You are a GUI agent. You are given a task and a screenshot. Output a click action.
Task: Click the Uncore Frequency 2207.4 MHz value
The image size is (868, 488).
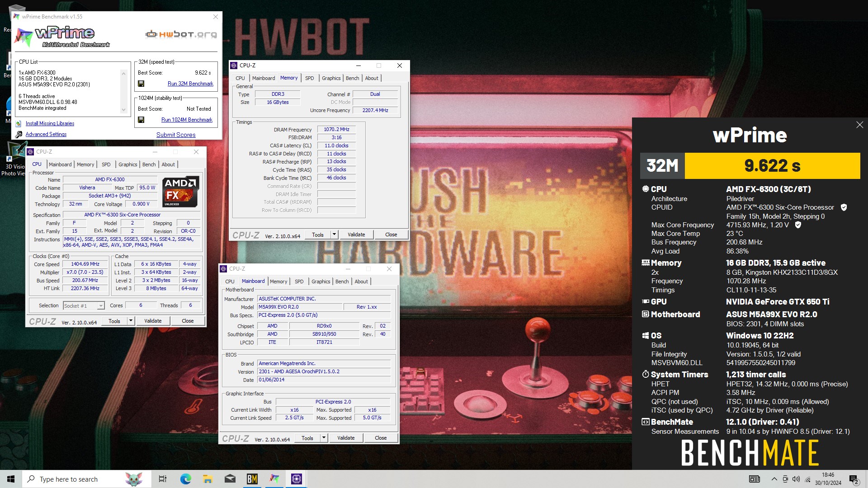coord(375,110)
